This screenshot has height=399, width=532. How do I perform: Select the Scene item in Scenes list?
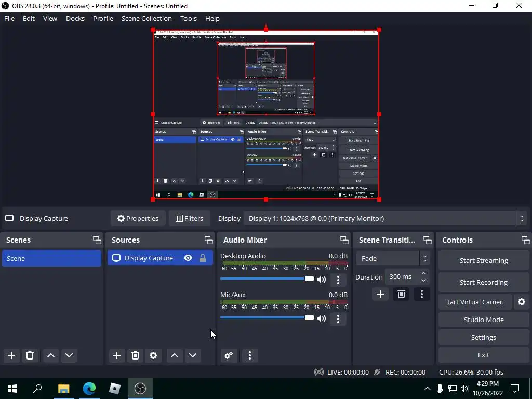(51, 258)
